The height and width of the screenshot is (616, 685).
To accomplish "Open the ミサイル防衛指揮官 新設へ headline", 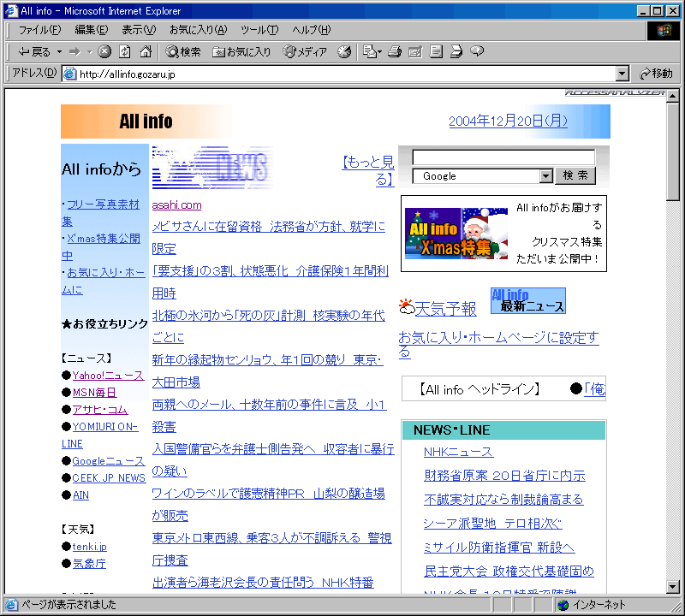I will (x=499, y=547).
